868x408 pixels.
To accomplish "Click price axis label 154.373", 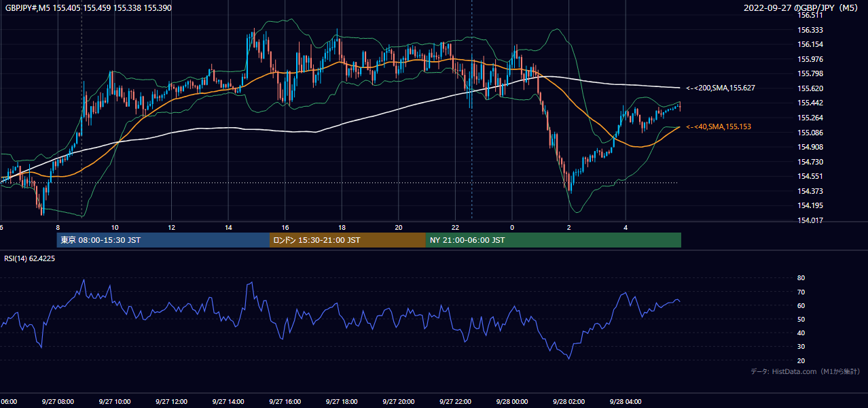I will [x=810, y=191].
